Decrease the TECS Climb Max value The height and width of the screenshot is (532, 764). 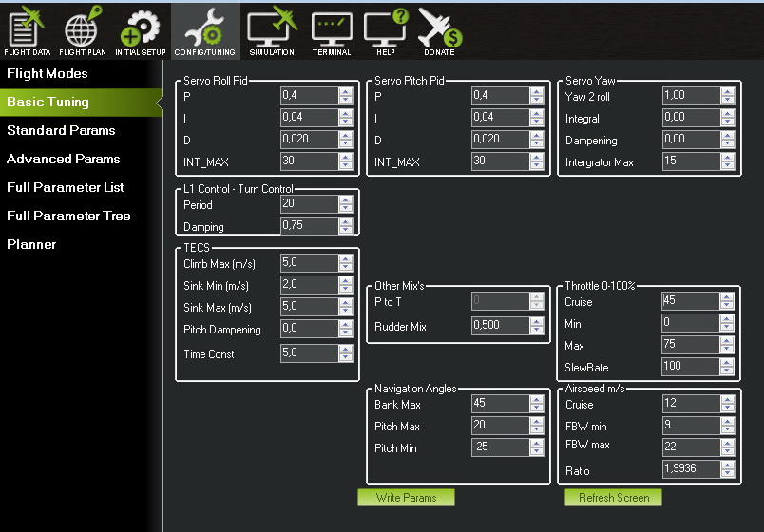347,268
